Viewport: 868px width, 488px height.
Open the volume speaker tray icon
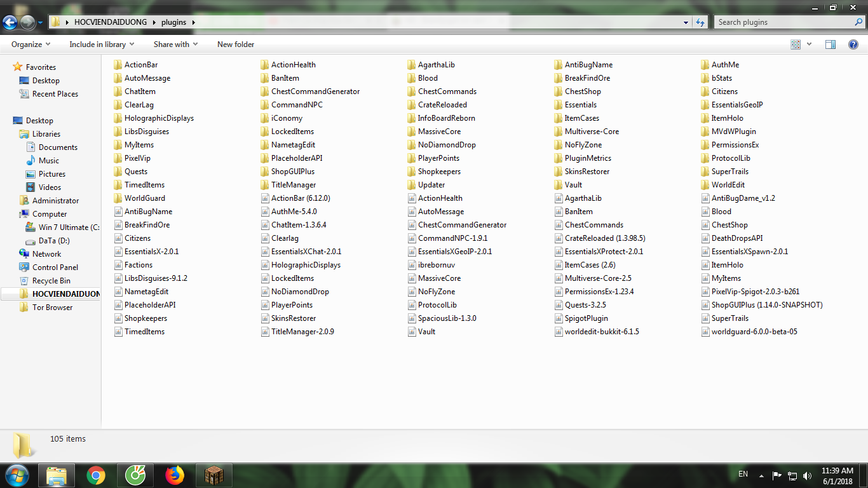[807, 475]
